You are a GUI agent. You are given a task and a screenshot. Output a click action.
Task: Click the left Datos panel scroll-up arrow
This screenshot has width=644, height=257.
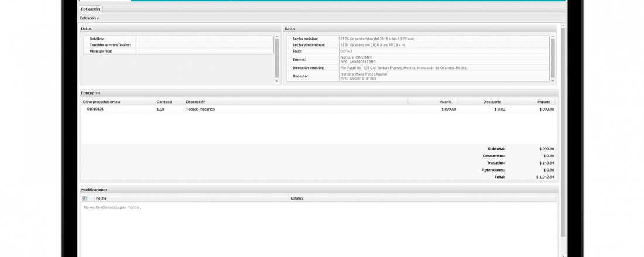click(x=278, y=37)
